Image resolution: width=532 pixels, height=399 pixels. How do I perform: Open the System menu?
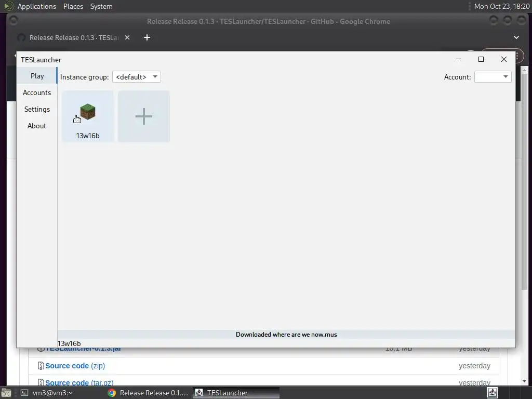click(101, 6)
